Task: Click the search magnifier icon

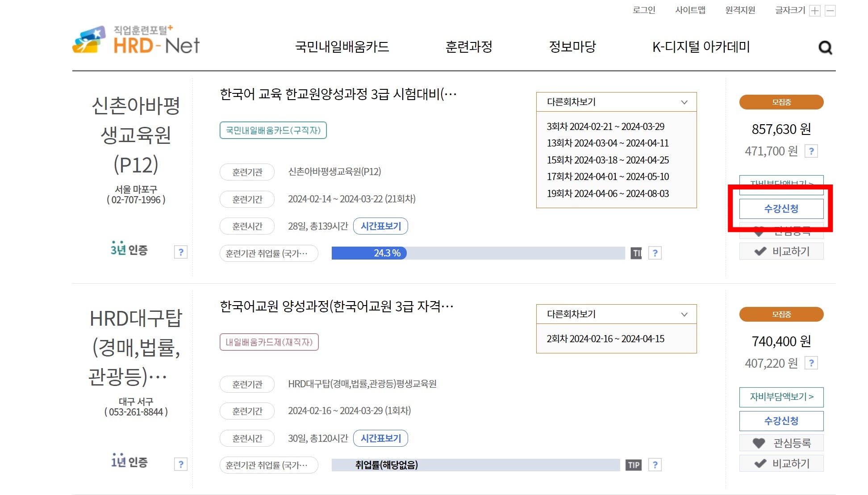Action: 825,47
